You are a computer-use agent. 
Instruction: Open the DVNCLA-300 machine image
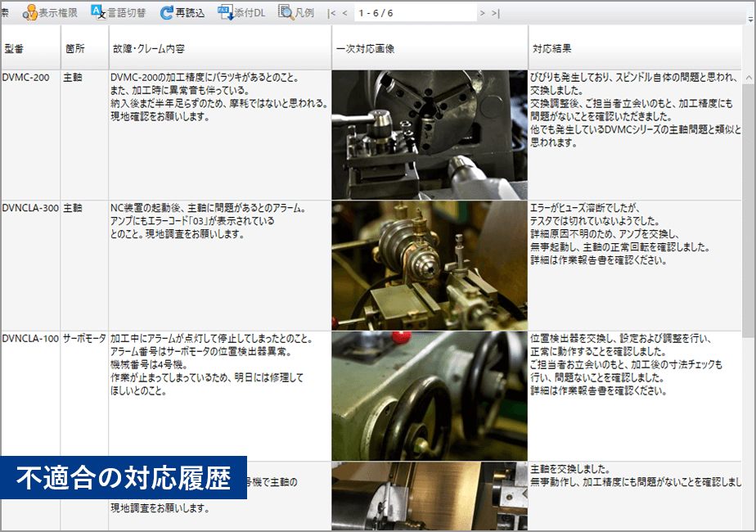click(x=430, y=265)
